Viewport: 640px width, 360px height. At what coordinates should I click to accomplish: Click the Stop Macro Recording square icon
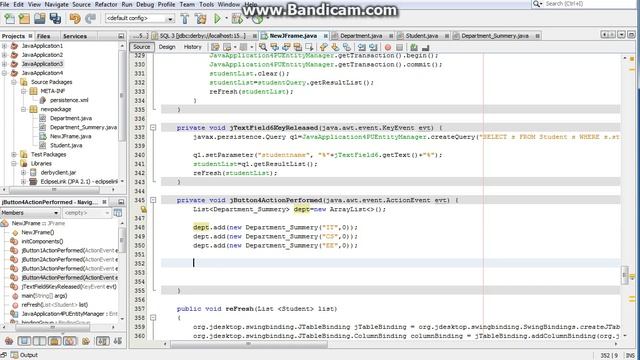400,47
